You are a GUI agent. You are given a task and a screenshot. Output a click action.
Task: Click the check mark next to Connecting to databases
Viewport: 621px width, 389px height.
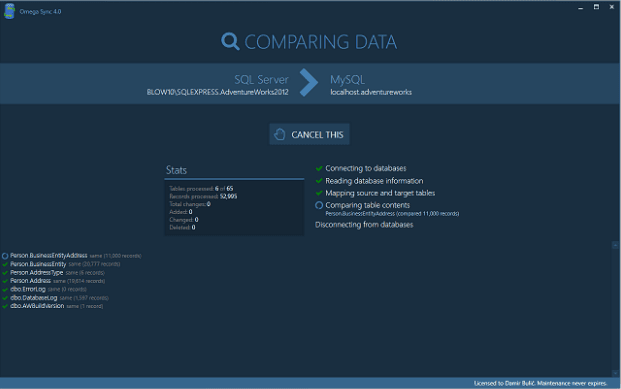pos(319,168)
